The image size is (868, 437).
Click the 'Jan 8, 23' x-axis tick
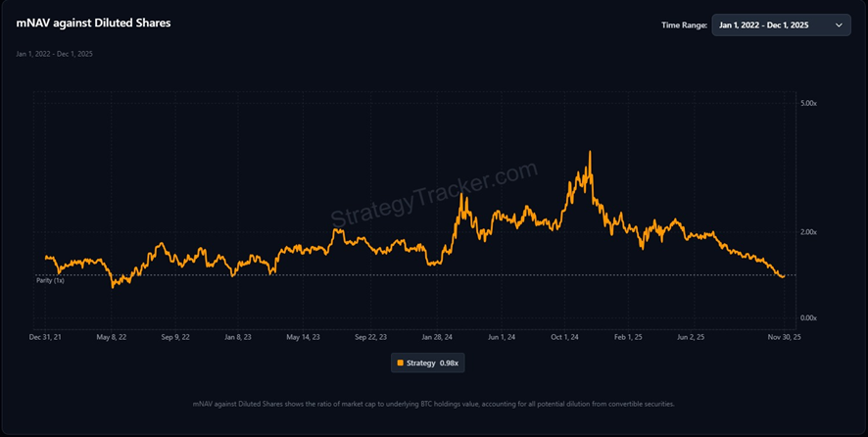(238, 336)
